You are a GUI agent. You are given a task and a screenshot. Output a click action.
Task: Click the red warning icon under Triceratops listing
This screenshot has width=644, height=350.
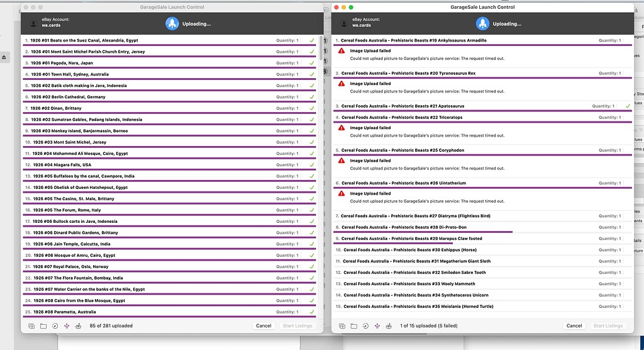coord(341,128)
